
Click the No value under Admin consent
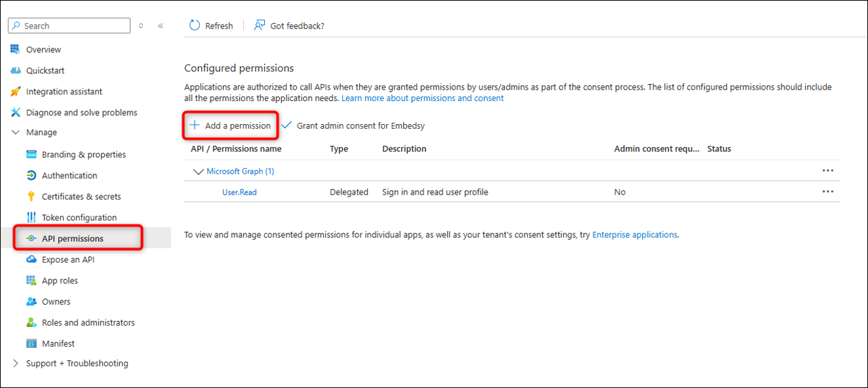[x=619, y=192]
